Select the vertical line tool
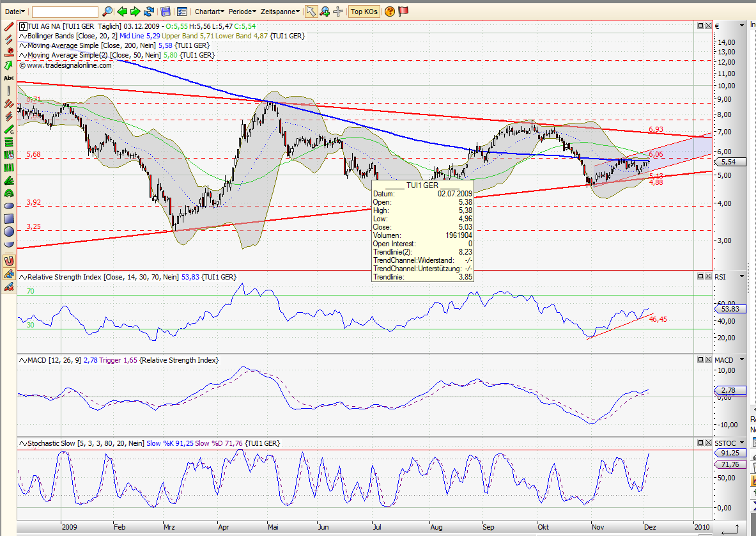The width and height of the screenshot is (756, 536). click(x=9, y=91)
